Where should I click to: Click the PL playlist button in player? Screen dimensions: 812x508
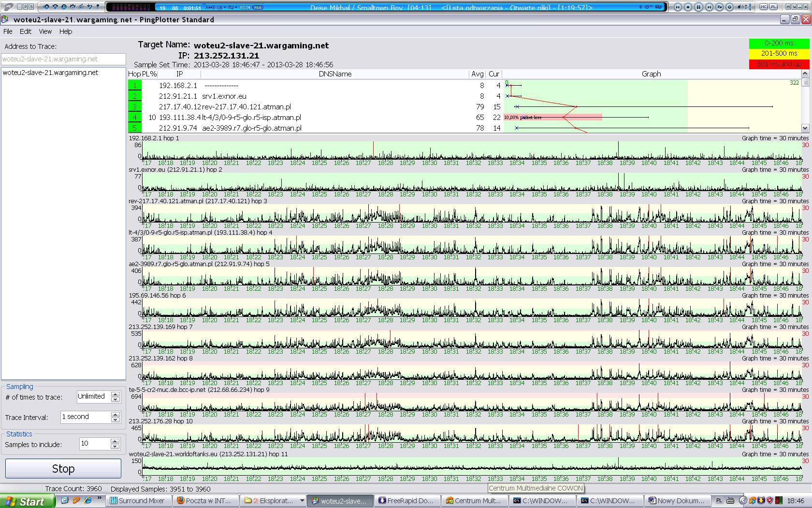click(773, 7)
